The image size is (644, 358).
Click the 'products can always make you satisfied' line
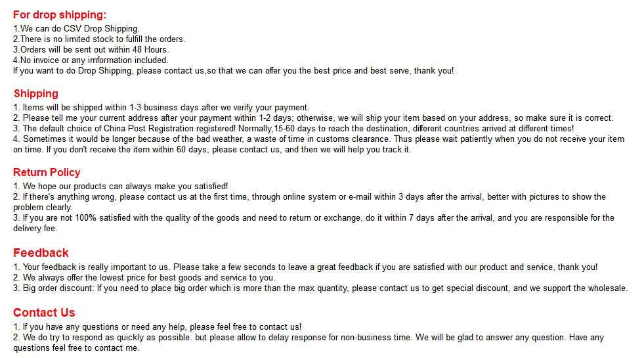(121, 187)
